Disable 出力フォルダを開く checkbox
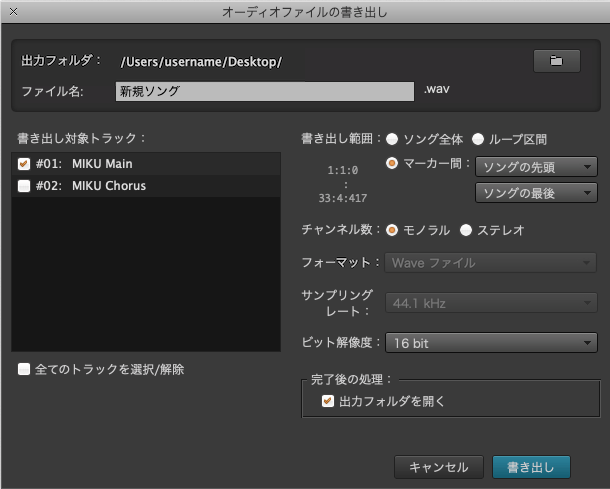Viewport: 610px width, 489px height. click(327, 401)
